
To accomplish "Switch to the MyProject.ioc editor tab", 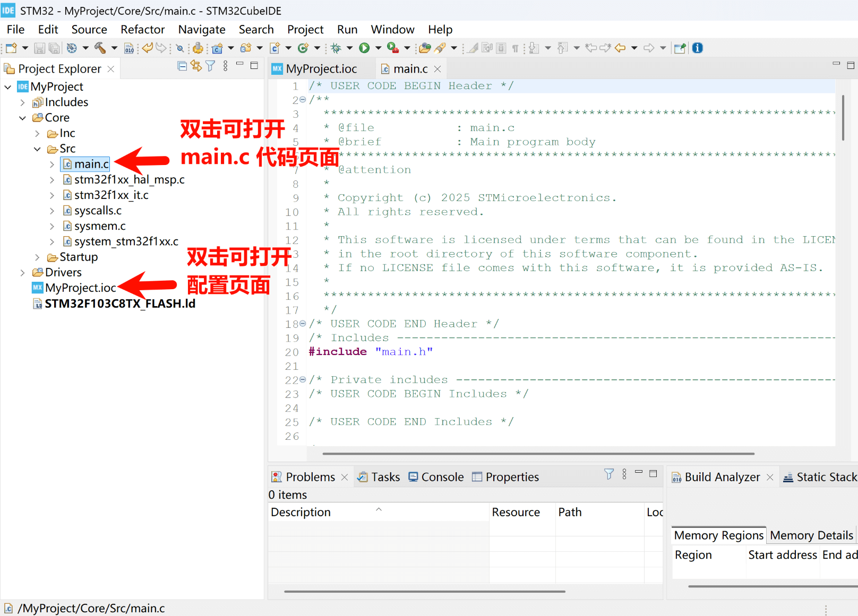I will [x=321, y=69].
